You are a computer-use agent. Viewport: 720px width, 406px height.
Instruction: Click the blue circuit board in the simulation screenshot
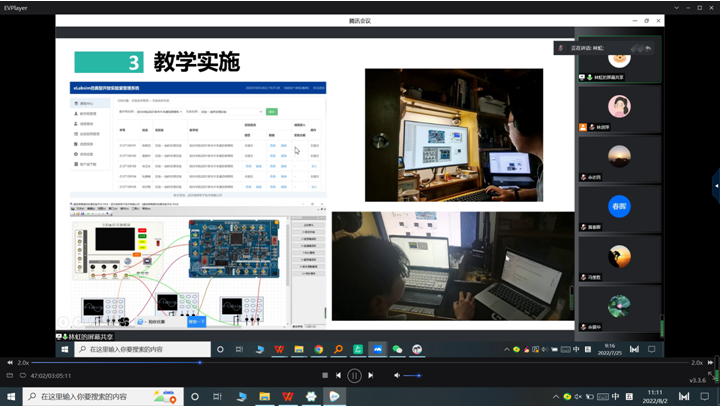pyautogui.click(x=234, y=249)
